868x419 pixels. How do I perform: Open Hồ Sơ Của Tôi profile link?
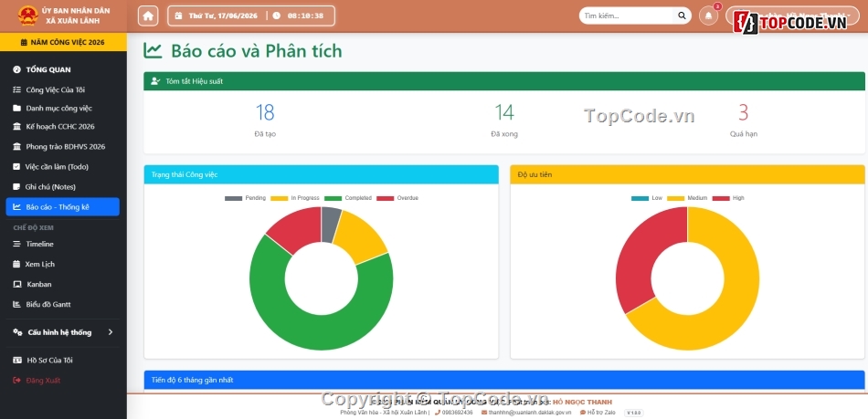[x=63, y=361]
